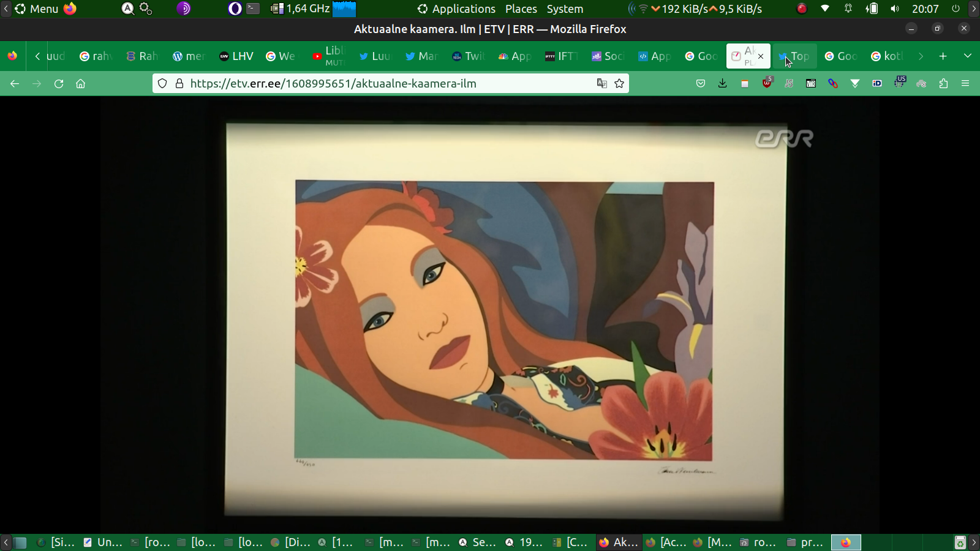The image size is (980, 551).
Task: Switch to the WordPress 'mer' tab
Action: coord(189,56)
